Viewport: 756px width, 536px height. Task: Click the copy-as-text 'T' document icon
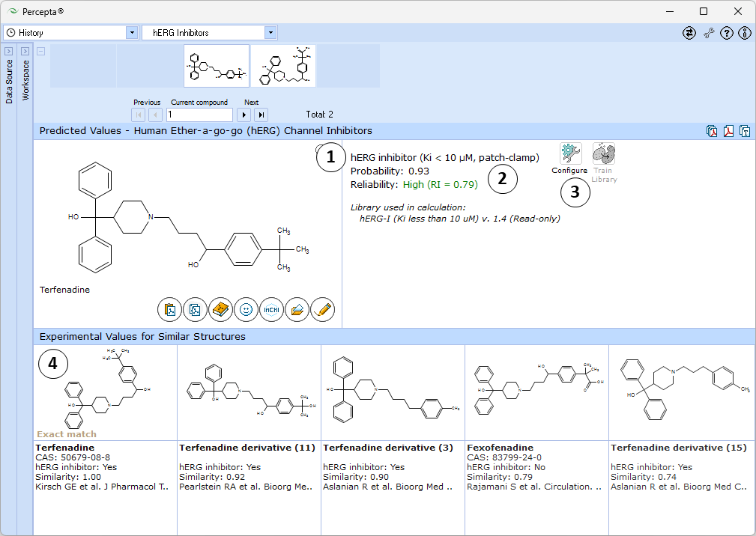745,131
